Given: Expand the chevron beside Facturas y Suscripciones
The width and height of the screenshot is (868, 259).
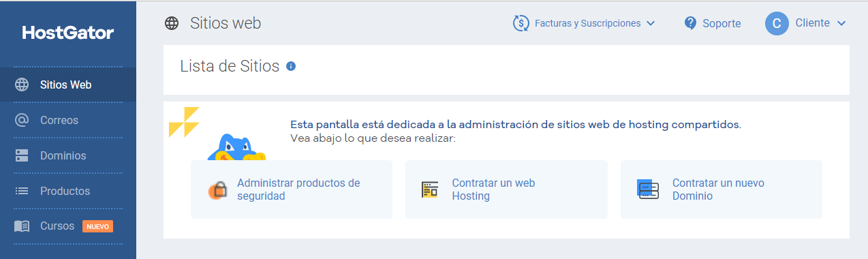Looking at the screenshot, I should pyautogui.click(x=650, y=23).
